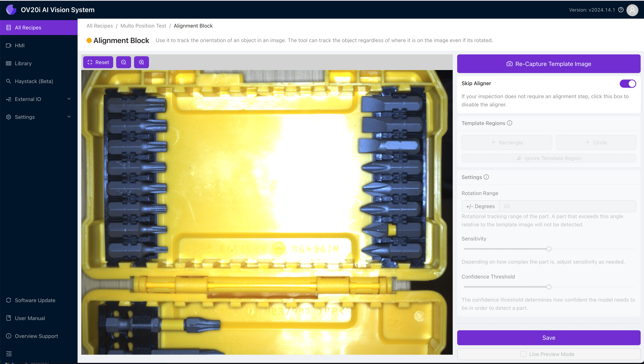644x364 pixels.
Task: Open the user profile avatar
Action: pyautogui.click(x=632, y=10)
